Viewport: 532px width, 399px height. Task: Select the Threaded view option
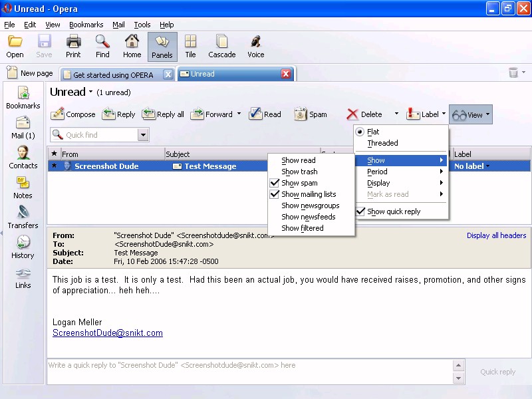click(x=382, y=143)
